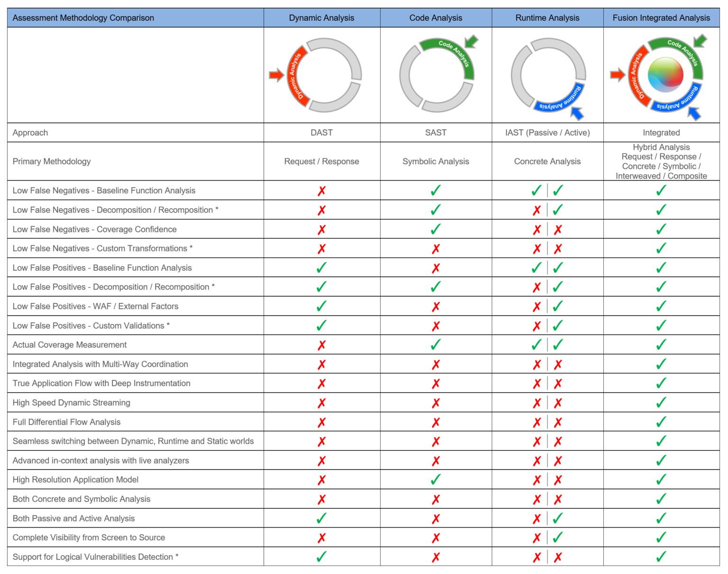This screenshot has width=728, height=574.
Task: Click the IAST (Passive / Active) cell
Action: 547,133
